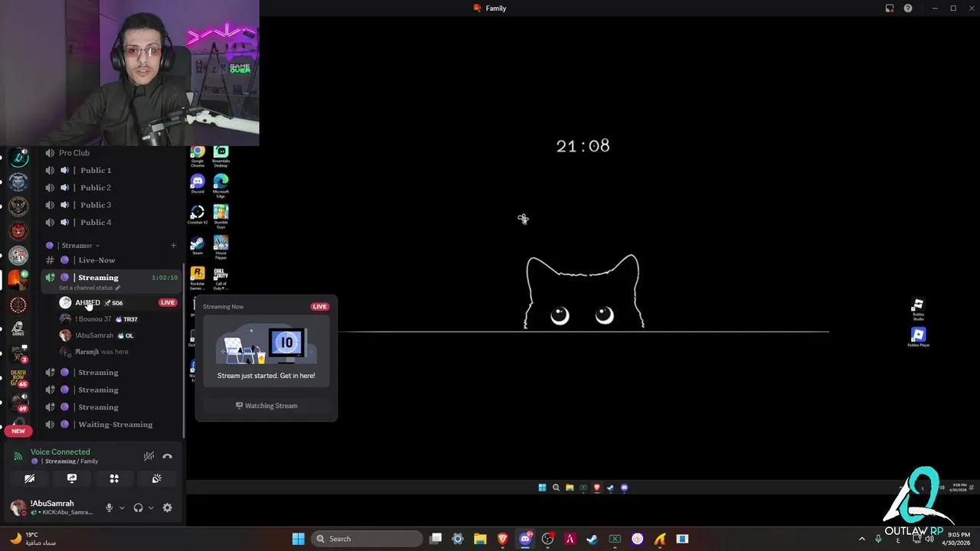Open Task View from taskbar
The height and width of the screenshot is (551, 980).
click(x=436, y=539)
